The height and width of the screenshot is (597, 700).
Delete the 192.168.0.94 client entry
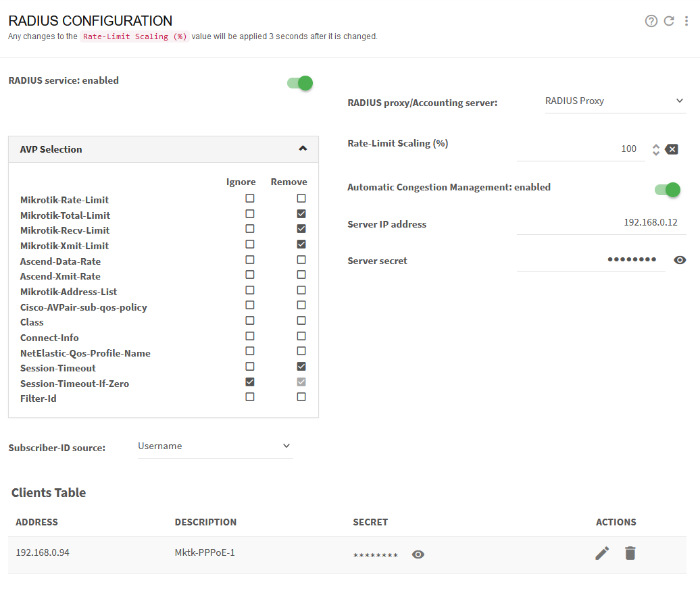[x=630, y=552]
